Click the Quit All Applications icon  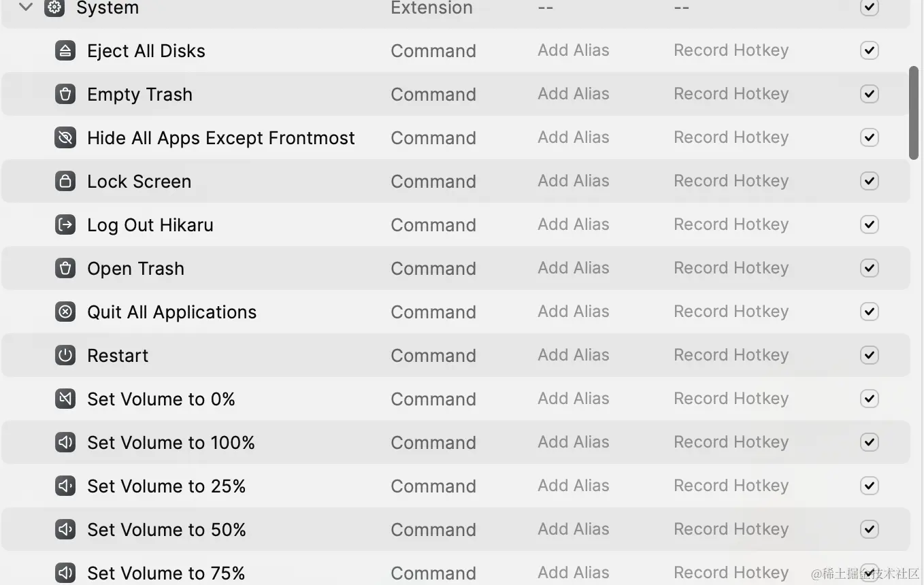coord(65,312)
